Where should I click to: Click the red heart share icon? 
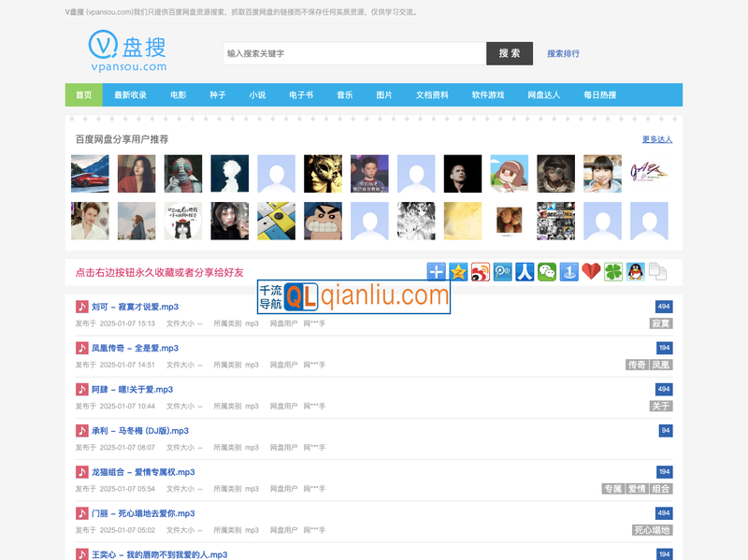click(591, 272)
